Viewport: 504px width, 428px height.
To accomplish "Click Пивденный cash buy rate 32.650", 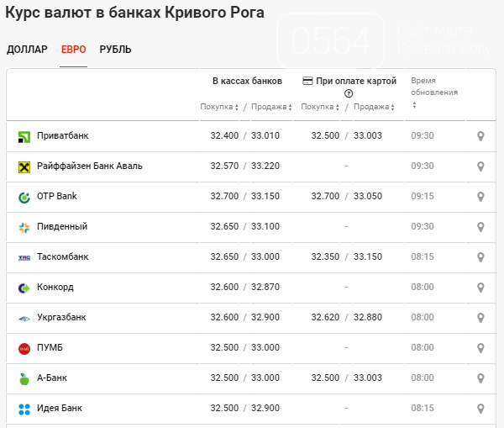I will (224, 226).
